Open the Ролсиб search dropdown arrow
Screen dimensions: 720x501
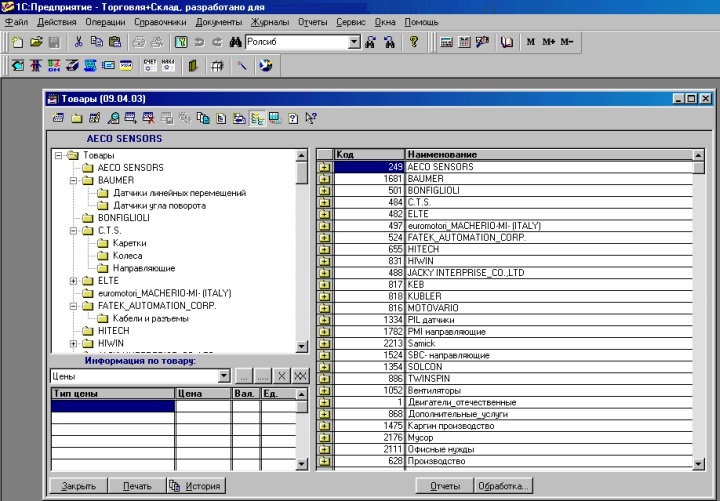point(354,42)
